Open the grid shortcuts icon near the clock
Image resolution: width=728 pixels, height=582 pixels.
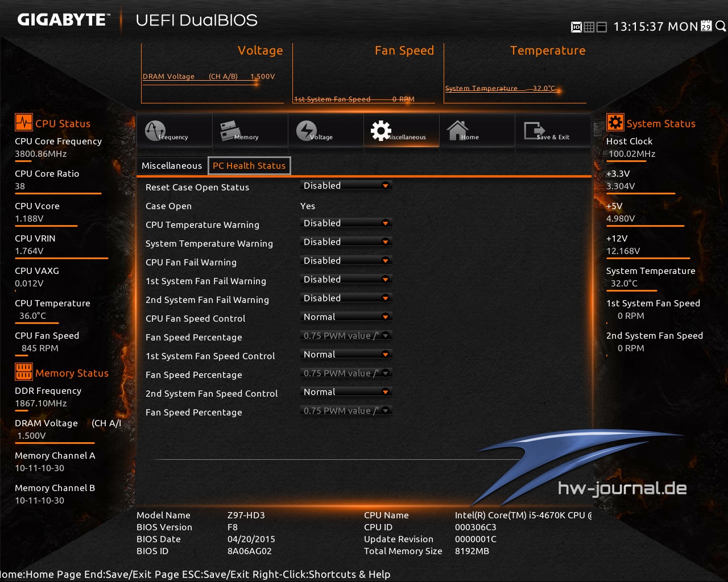[588, 26]
